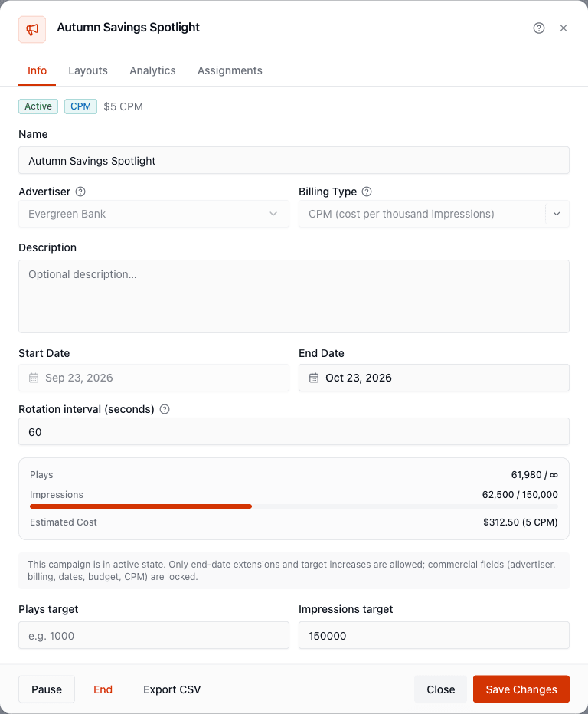Click into the Description text area
This screenshot has height=714, width=588.
tap(294, 296)
